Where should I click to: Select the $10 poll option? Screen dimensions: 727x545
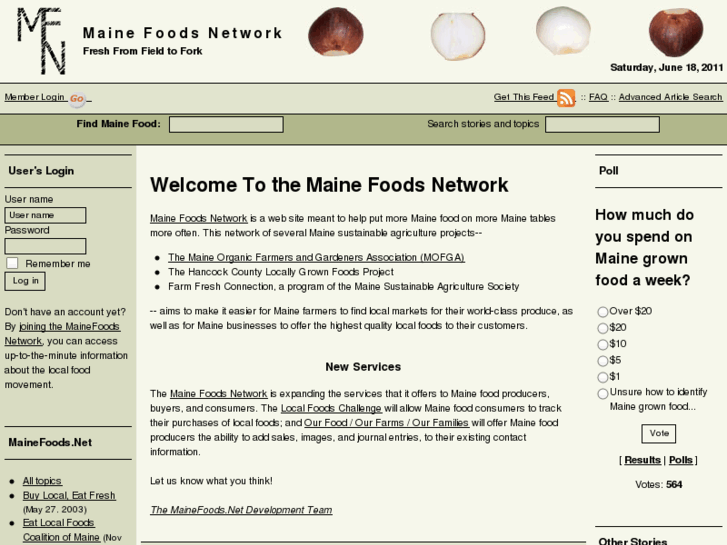click(x=603, y=345)
